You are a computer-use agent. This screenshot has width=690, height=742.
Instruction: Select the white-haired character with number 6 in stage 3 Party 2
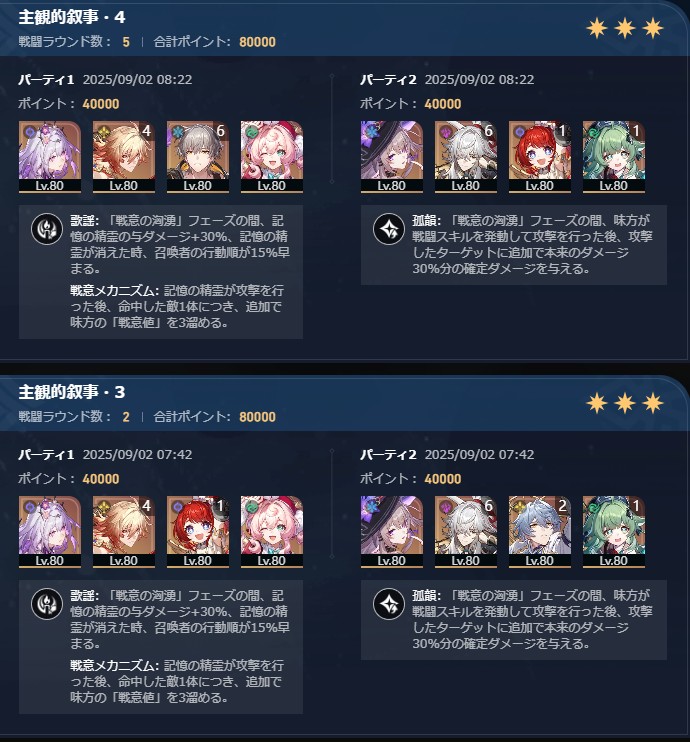click(x=466, y=532)
